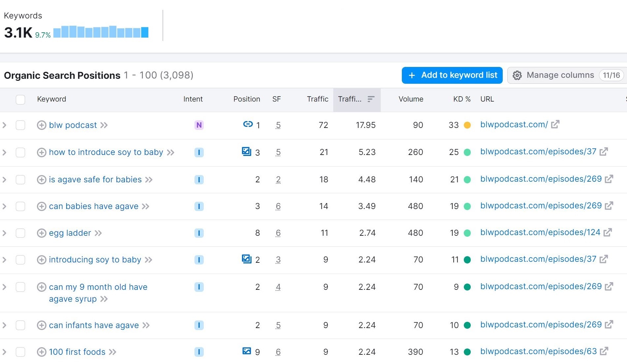Open external link icon for blwpodcast.com/

tap(555, 125)
